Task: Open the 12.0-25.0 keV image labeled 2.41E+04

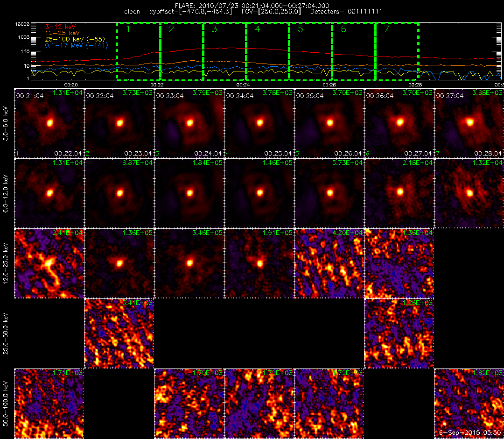Action: pos(49,263)
